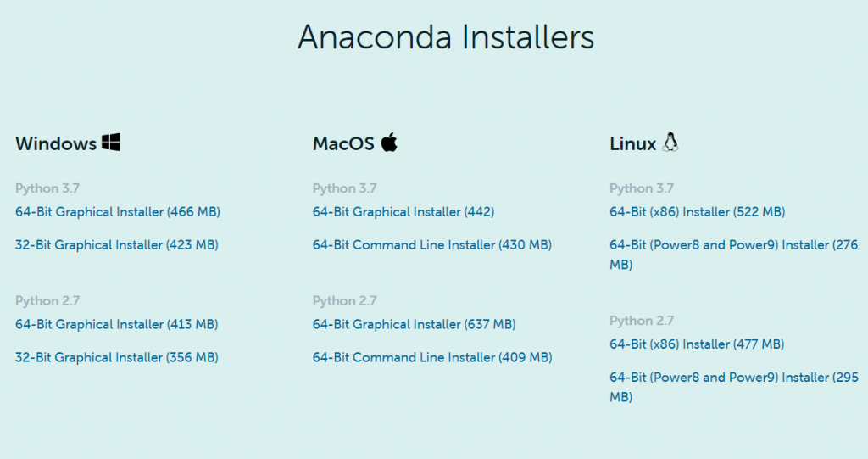Download MacOS 64-Bit Graphical Installer (442)

pyautogui.click(x=403, y=212)
